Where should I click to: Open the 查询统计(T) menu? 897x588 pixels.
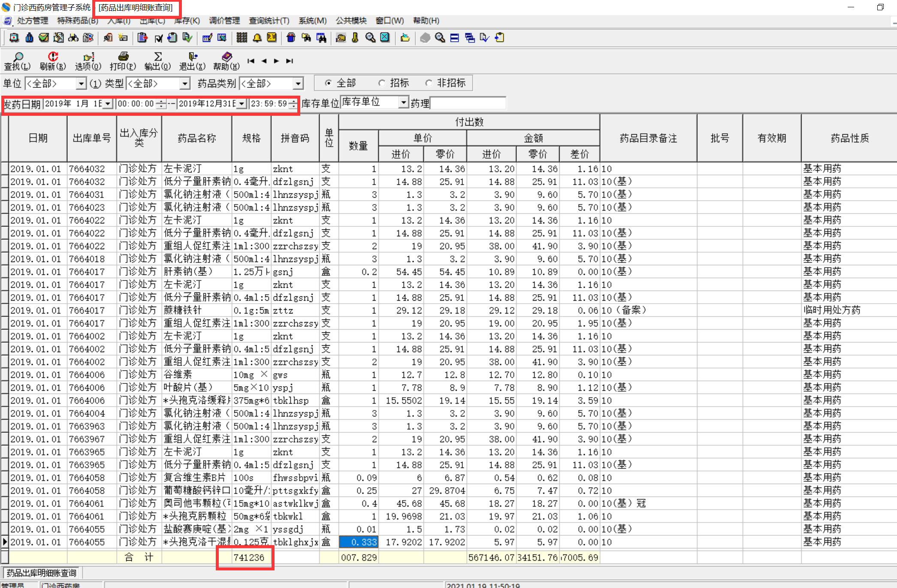coord(269,21)
